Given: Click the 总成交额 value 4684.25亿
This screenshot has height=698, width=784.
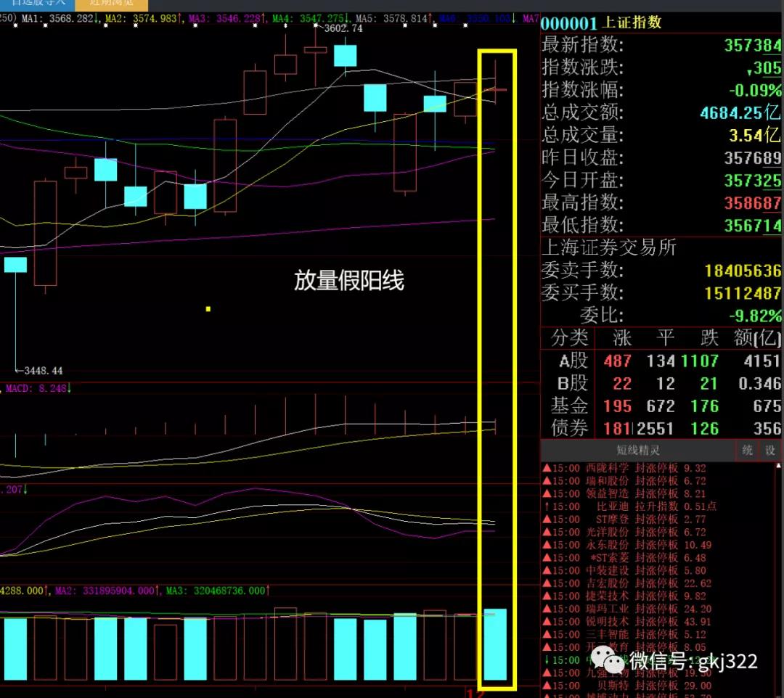Looking at the screenshot, I should click(740, 113).
